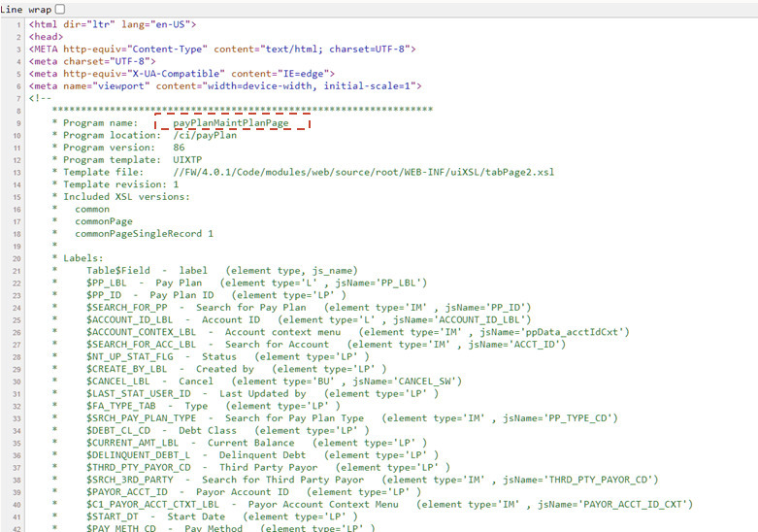Click the Program template value UIXTP
The height and width of the screenshot is (532, 758).
coord(187,159)
